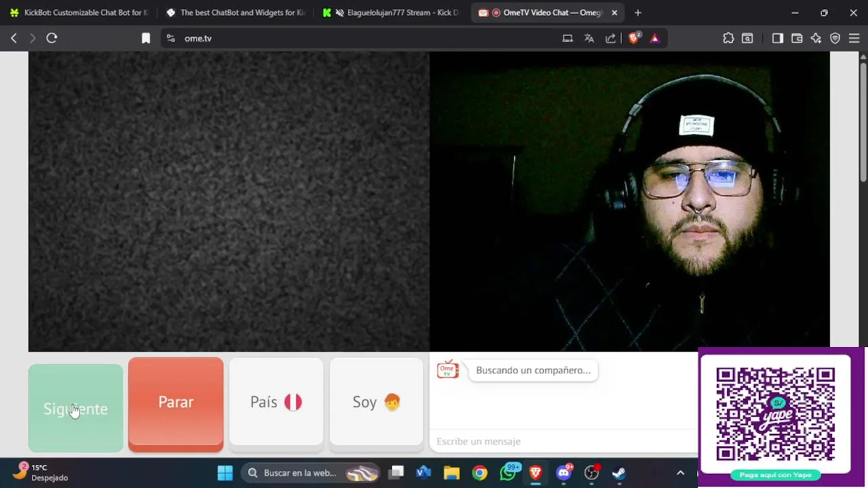Open site settings icon beside ome.tv
The height and width of the screenshot is (488, 868).
point(170,39)
